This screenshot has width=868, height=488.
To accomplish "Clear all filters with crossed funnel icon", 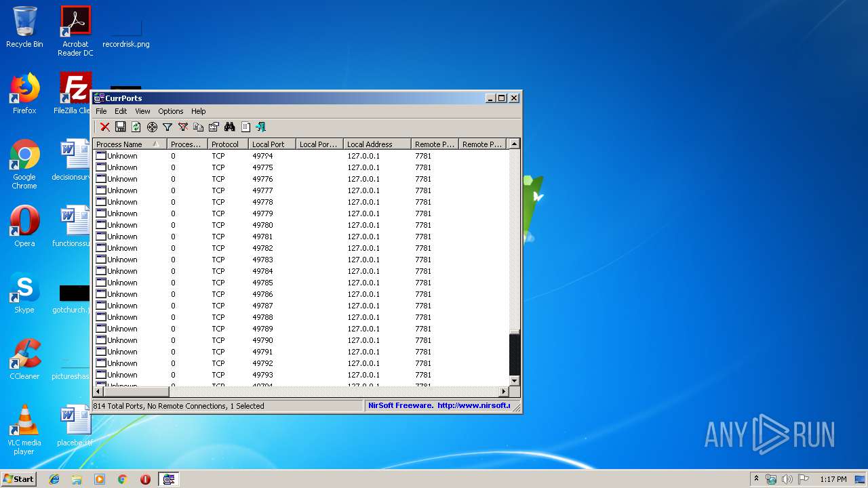I will 183,127.
